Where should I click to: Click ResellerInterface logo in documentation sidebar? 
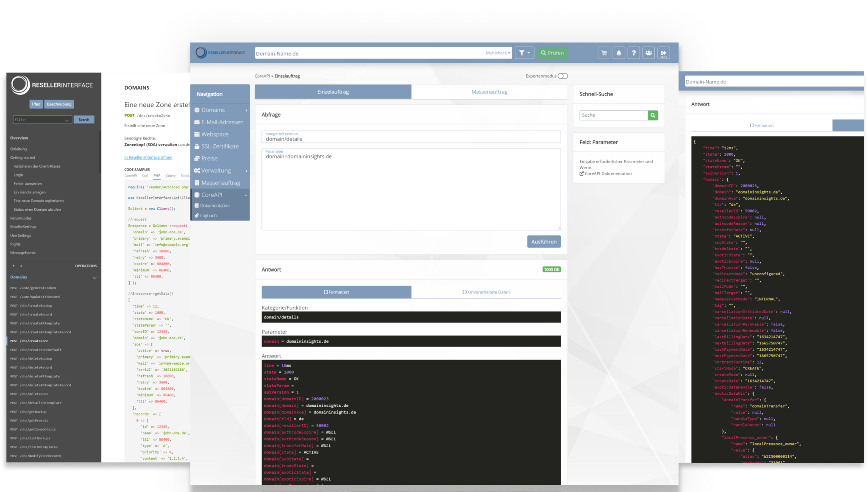tap(52, 85)
